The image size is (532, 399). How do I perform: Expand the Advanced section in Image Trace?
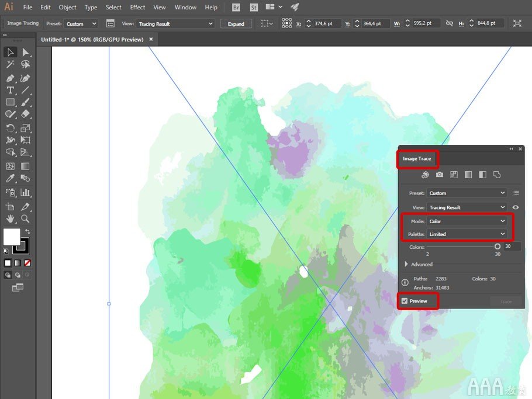click(x=406, y=264)
